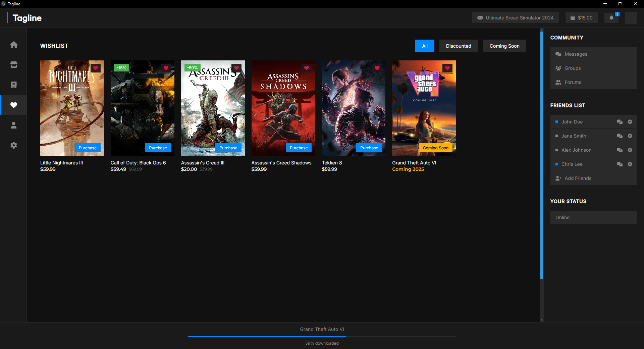The height and width of the screenshot is (349, 644).
Task: Open the user avatar square in header
Action: click(631, 18)
